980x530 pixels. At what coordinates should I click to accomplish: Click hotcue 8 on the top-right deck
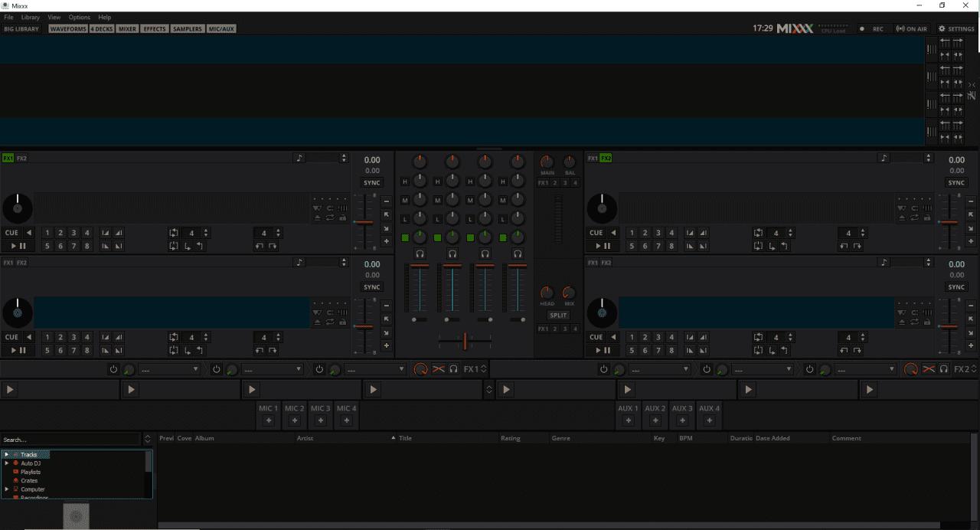click(671, 246)
